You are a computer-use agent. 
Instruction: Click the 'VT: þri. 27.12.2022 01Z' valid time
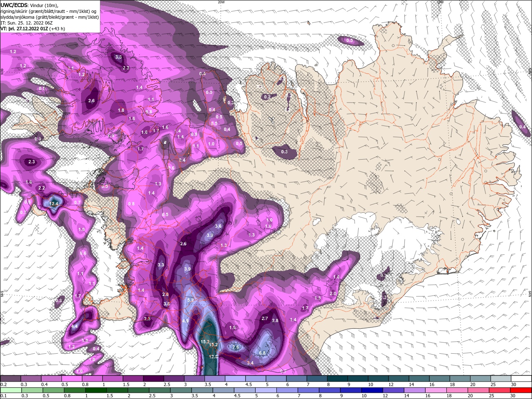click(x=24, y=29)
